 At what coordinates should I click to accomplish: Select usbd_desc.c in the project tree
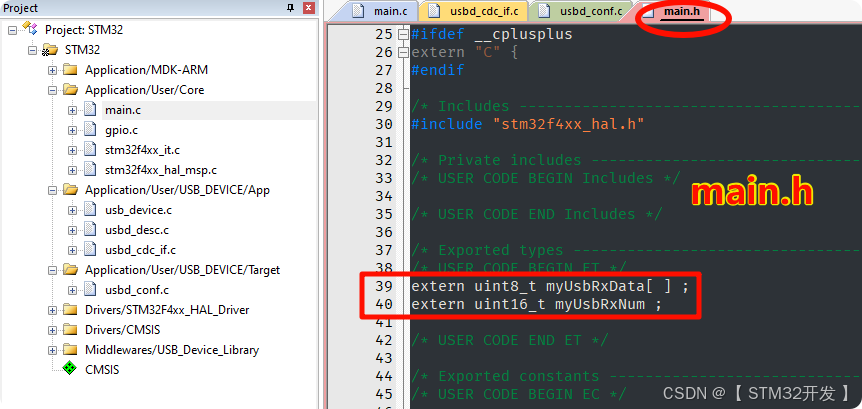[137, 230]
